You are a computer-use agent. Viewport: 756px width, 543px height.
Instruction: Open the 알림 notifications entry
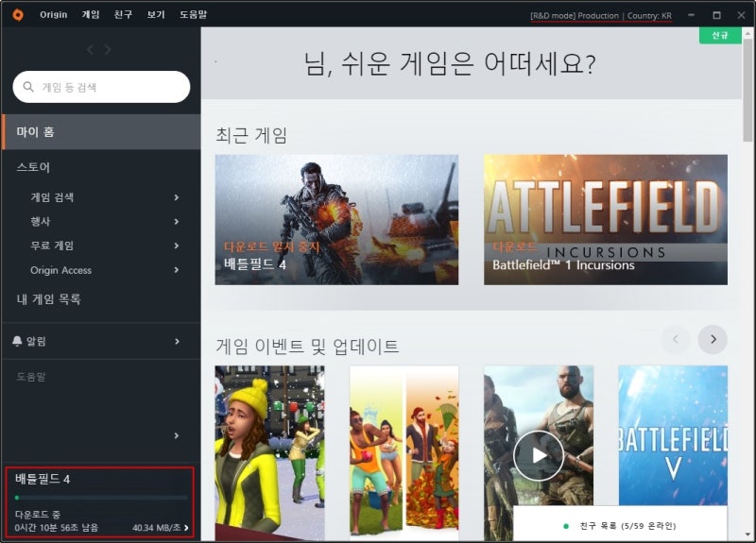101,341
